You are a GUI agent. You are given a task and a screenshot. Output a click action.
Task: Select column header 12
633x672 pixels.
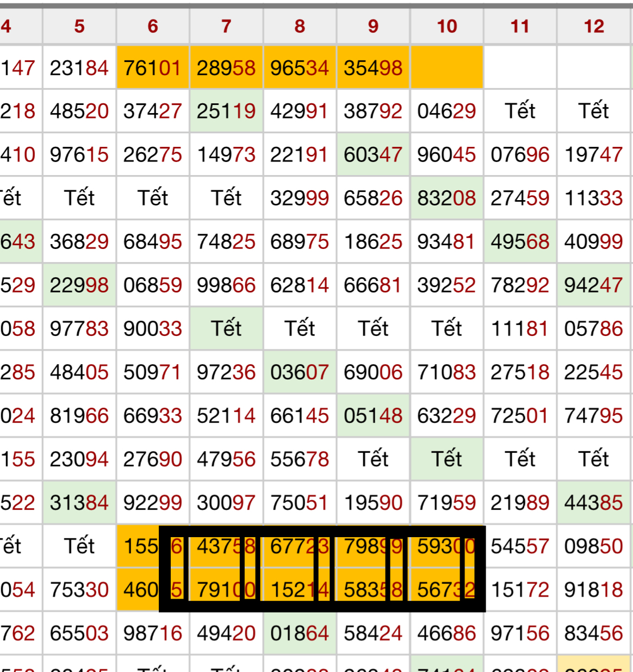click(x=594, y=26)
